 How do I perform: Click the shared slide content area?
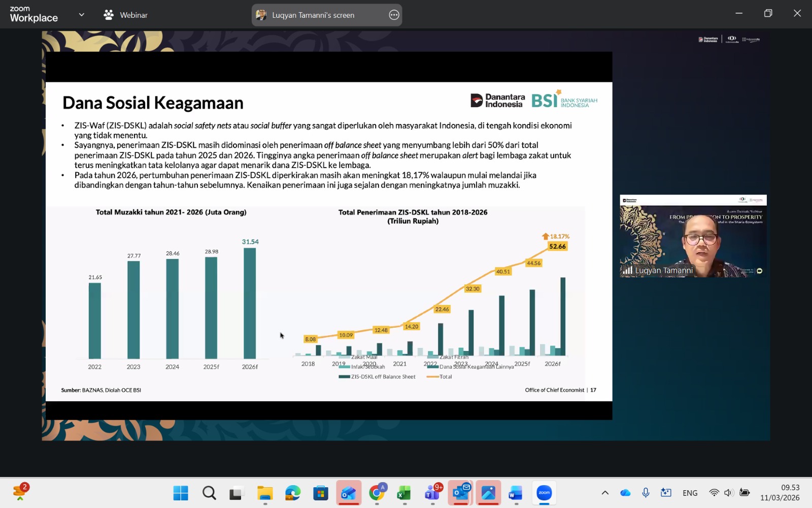click(329, 241)
